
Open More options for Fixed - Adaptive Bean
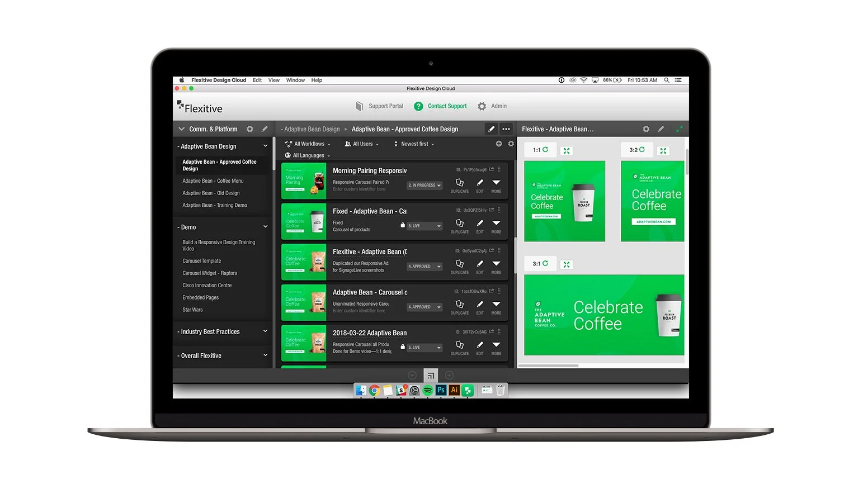pos(496,226)
